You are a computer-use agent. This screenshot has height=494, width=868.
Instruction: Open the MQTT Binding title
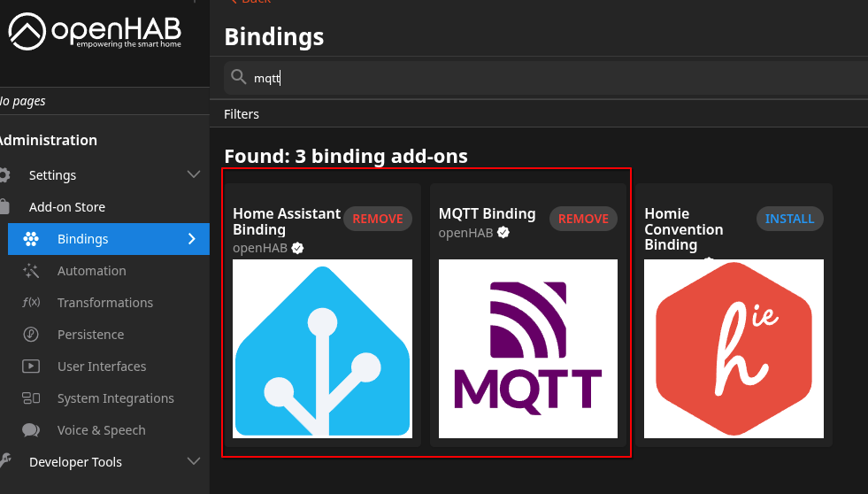coord(488,213)
